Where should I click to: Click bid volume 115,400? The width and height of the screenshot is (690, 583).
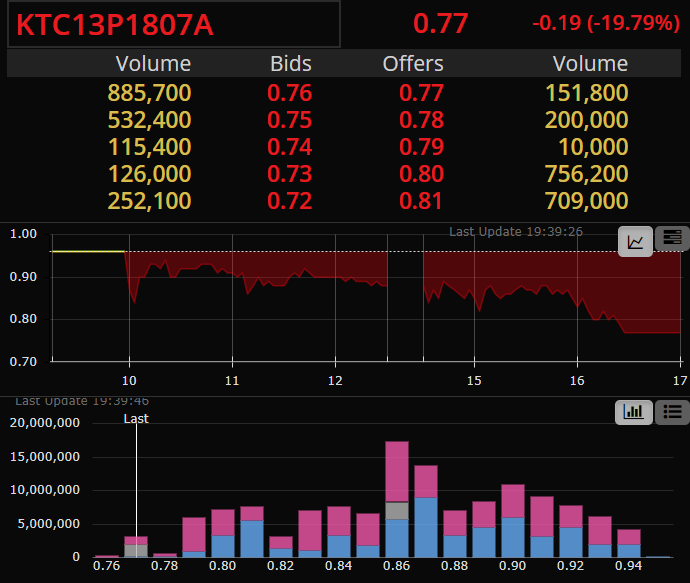(150, 147)
